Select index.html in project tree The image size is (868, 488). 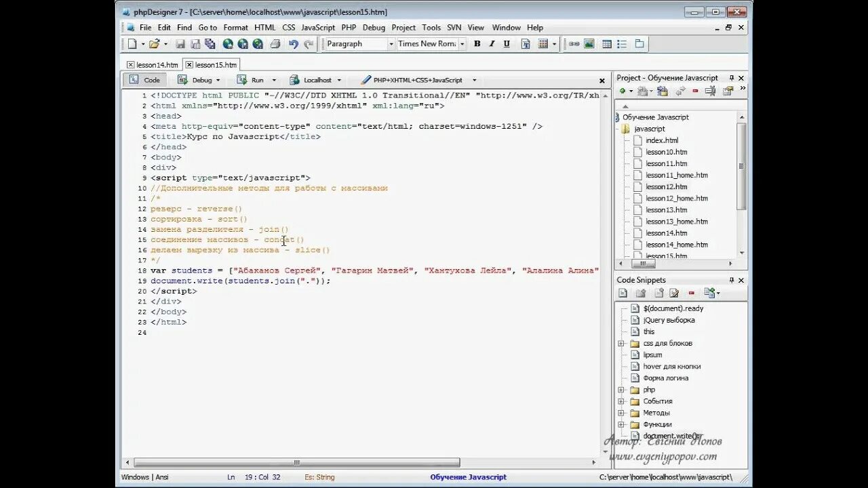pyautogui.click(x=661, y=140)
